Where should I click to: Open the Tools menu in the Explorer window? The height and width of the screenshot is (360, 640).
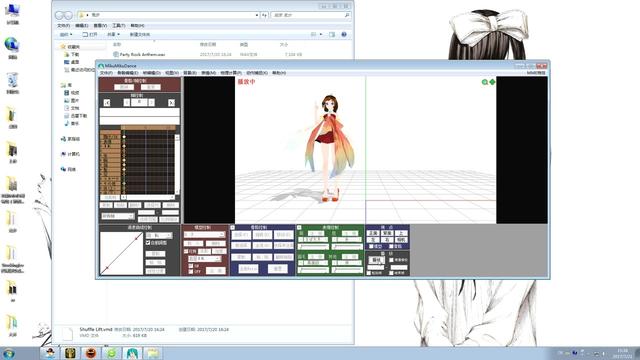pyautogui.click(x=118, y=25)
